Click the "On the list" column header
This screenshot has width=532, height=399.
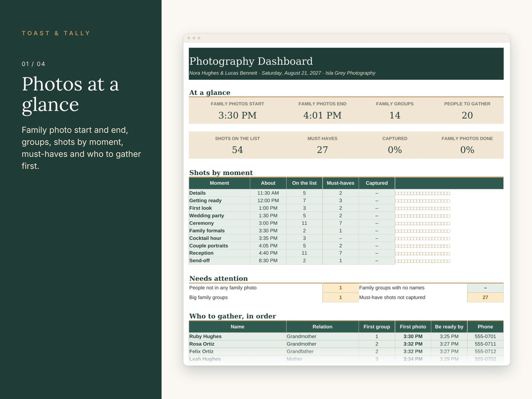(x=304, y=183)
